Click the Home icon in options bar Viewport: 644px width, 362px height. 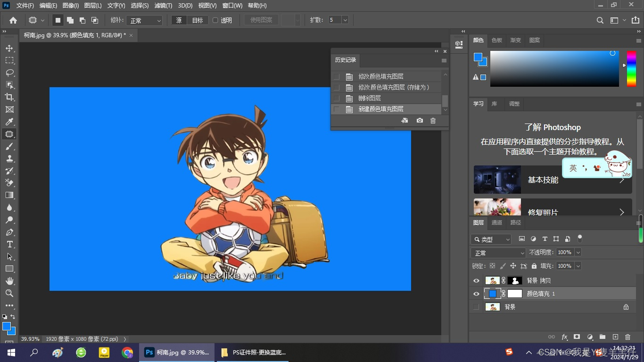click(x=13, y=20)
